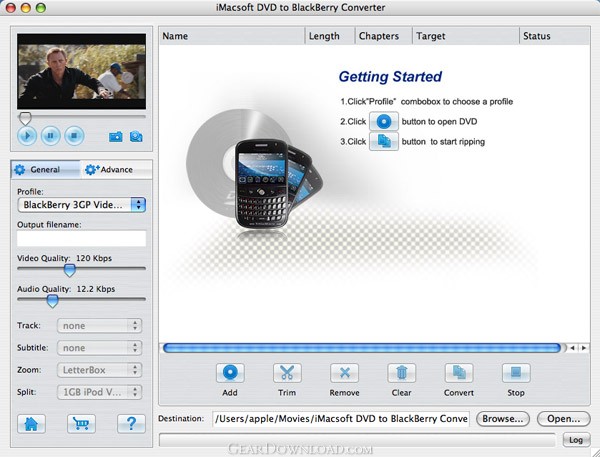Image resolution: width=600 pixels, height=457 pixels.
Task: Click the '120 Kbps' video quality value
Action: [94, 258]
